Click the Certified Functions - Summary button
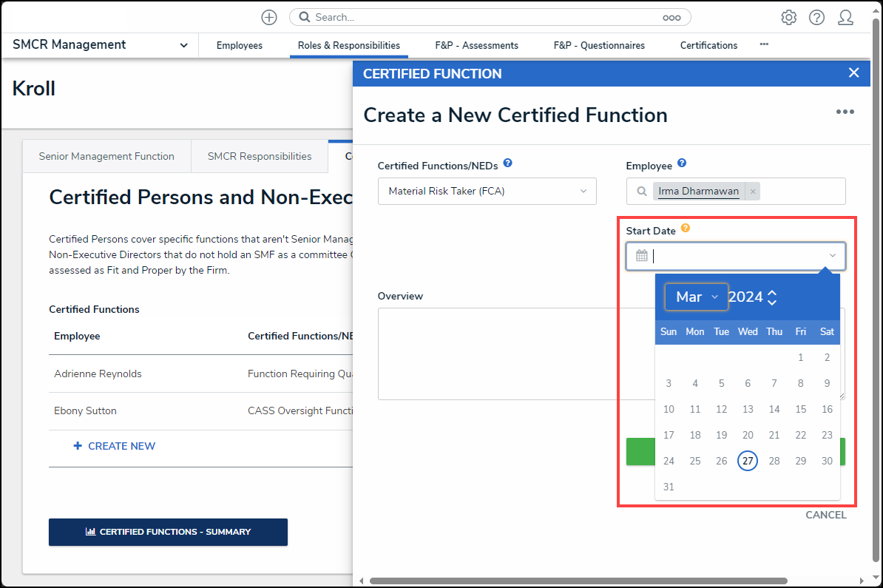The height and width of the screenshot is (588, 883). pos(168,532)
